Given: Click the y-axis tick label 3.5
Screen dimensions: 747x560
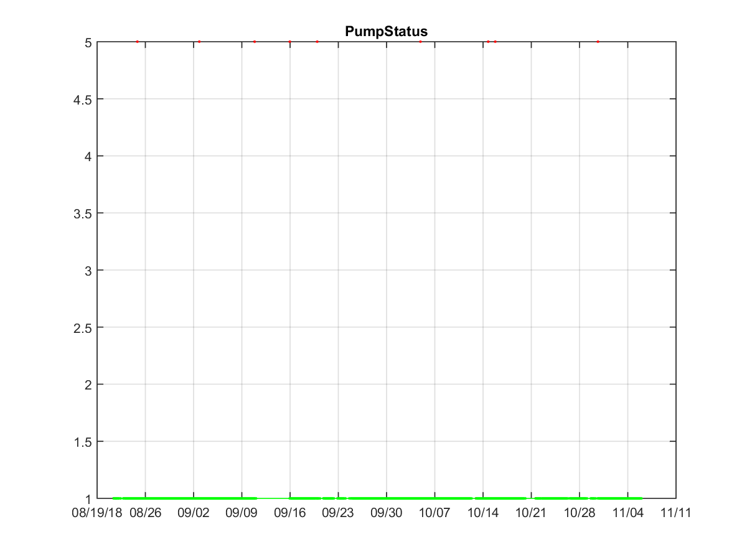Looking at the screenshot, I should [x=83, y=213].
